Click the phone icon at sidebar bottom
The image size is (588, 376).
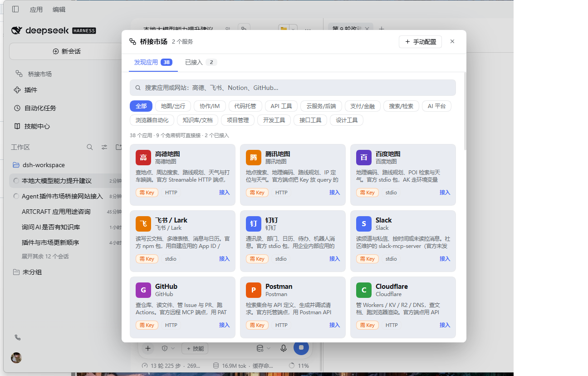point(18,337)
